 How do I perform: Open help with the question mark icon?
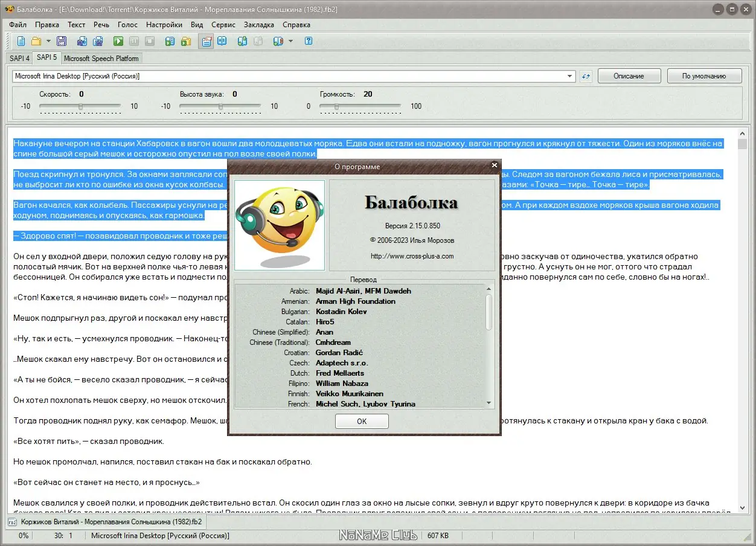coord(309,41)
